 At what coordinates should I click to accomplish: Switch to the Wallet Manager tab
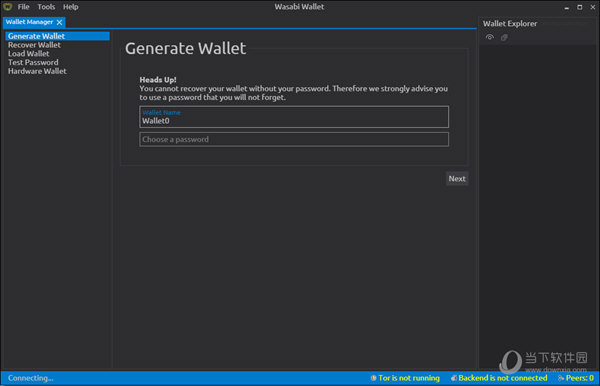pos(29,22)
